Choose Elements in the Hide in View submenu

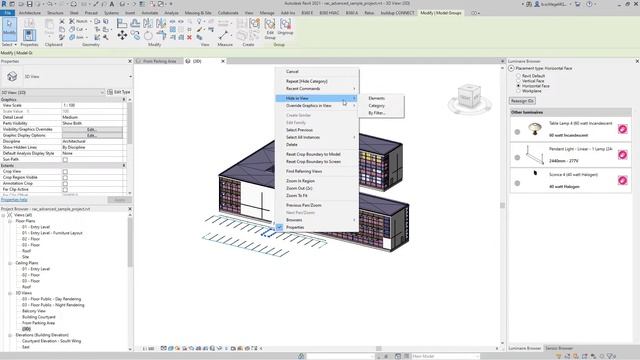tap(376, 98)
